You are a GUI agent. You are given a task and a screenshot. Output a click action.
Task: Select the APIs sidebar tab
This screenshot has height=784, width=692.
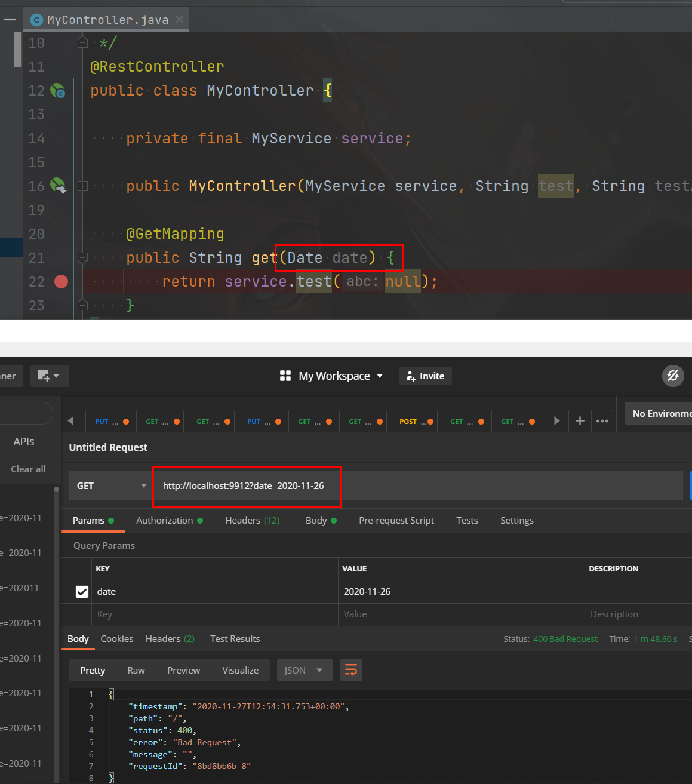pos(24,441)
